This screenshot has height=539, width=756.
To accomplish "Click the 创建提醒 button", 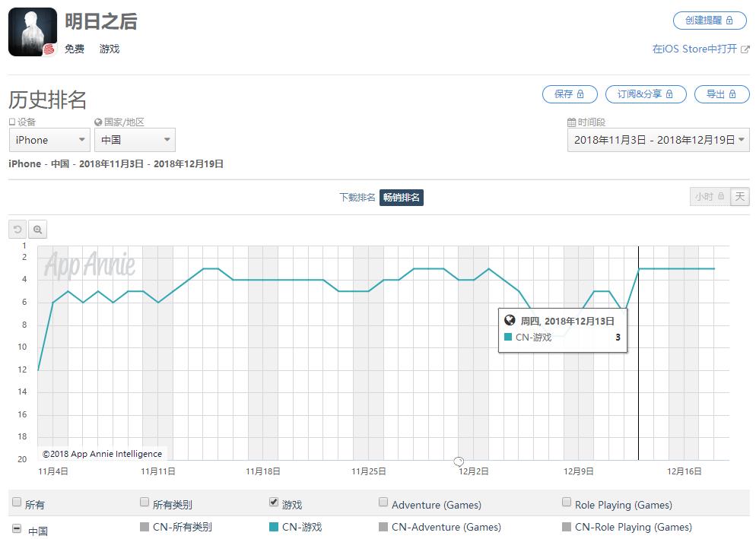I will [x=710, y=21].
